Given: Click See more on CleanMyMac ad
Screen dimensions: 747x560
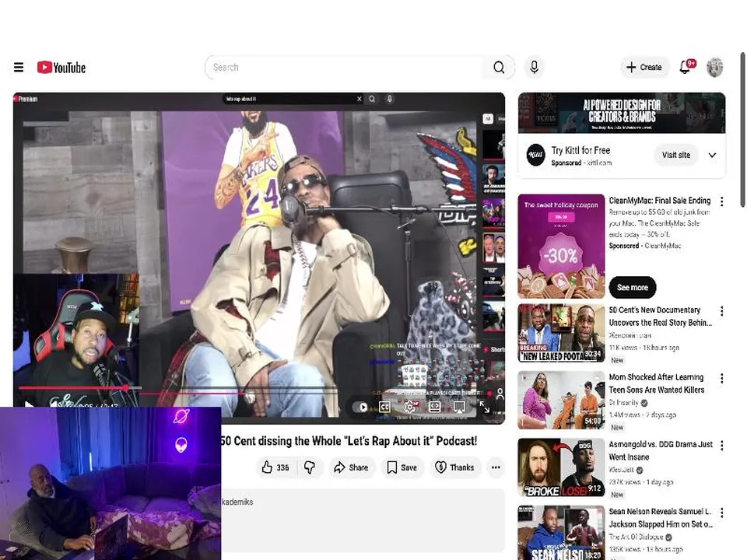Looking at the screenshot, I should tap(632, 288).
